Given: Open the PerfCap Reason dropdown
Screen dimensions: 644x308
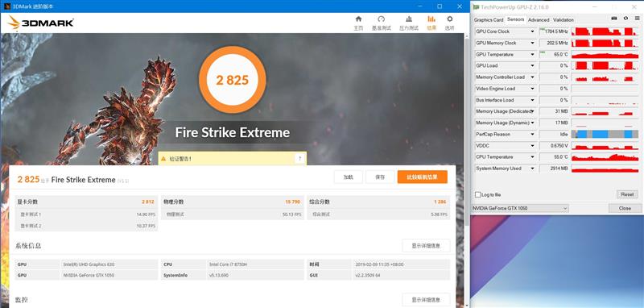Looking at the screenshot, I should click(x=533, y=134).
